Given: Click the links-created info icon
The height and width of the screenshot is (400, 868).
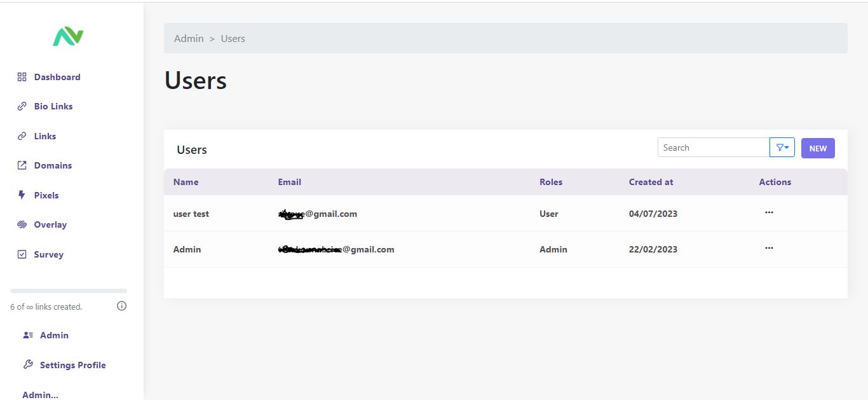Looking at the screenshot, I should click(x=122, y=306).
